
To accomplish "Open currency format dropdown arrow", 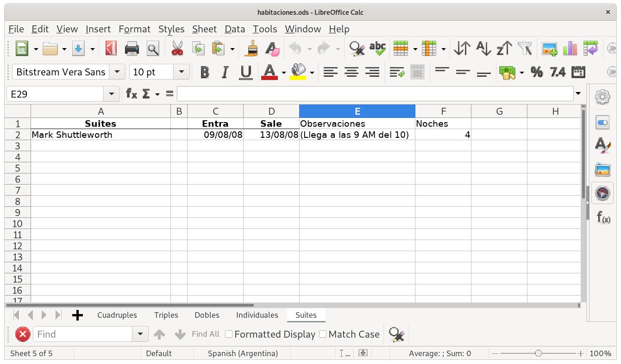I will (x=522, y=73).
